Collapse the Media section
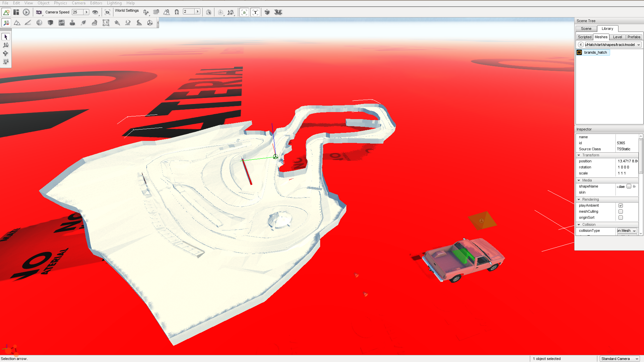Image resolution: width=644 pixels, height=362 pixels. [579, 180]
